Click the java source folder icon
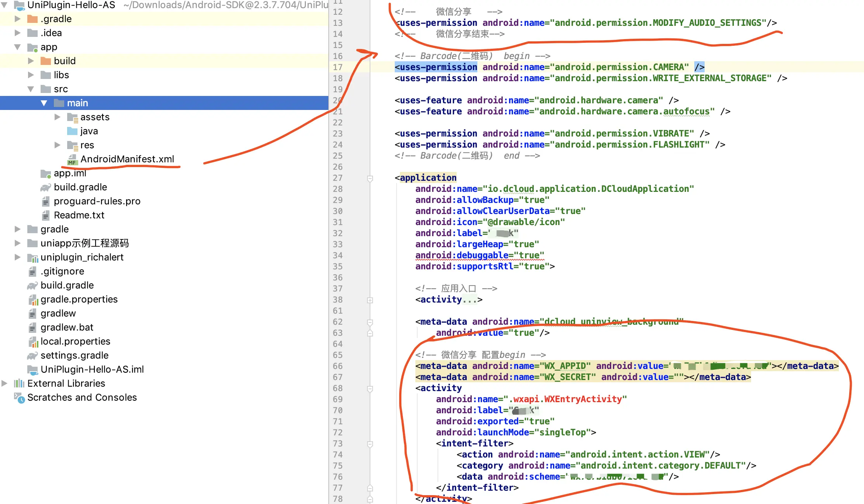Screen dimensions: 864x504 click(72, 131)
